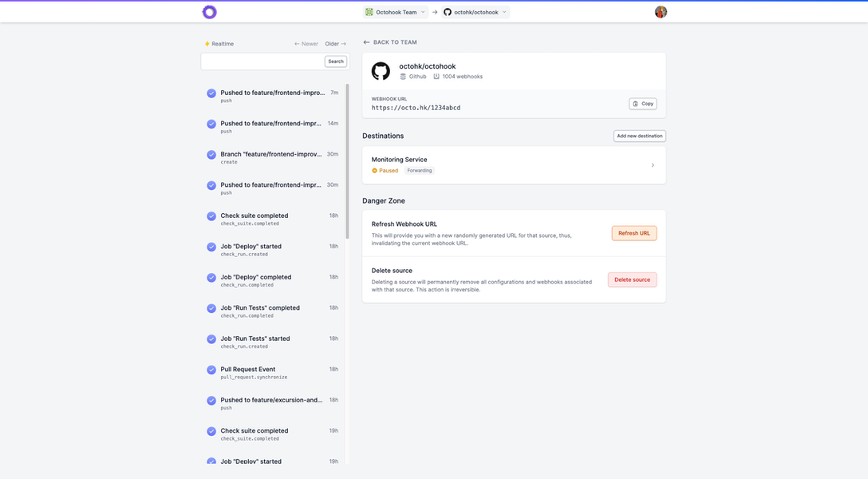Click the lightning bolt Realtime icon
The image size is (868, 479).
point(206,43)
